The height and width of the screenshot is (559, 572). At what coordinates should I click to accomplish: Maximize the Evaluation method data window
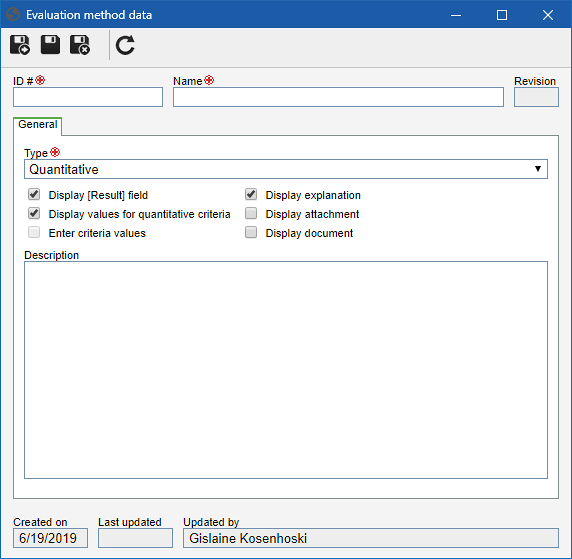click(x=502, y=15)
